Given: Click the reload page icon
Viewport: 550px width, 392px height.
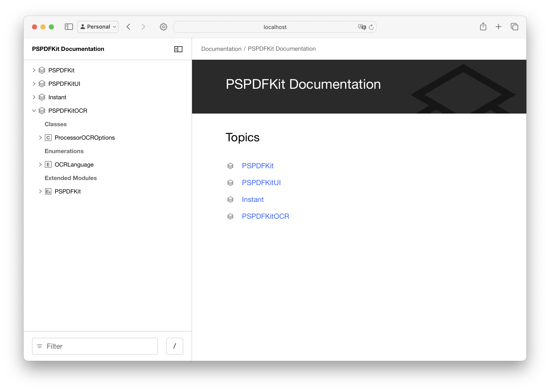Looking at the screenshot, I should [371, 27].
